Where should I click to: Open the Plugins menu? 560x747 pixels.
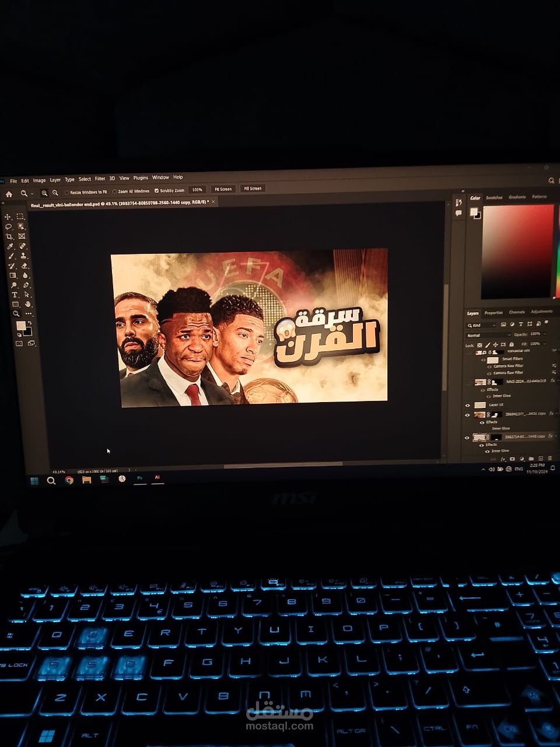point(141,178)
